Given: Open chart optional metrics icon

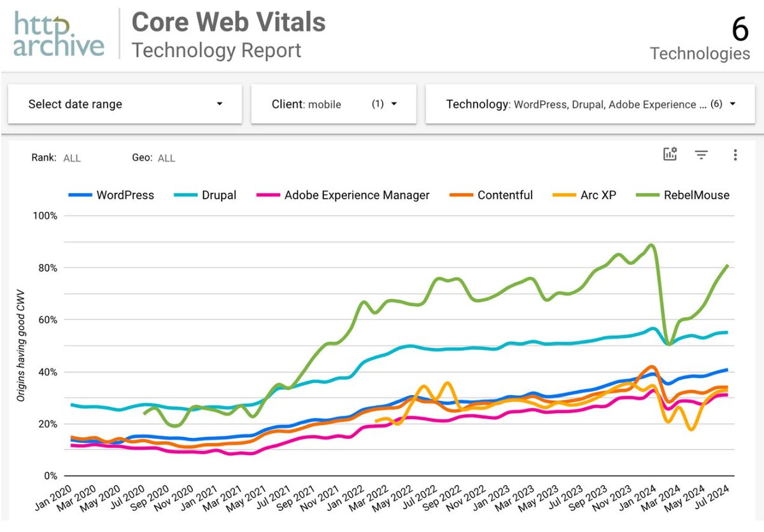Looking at the screenshot, I should (x=670, y=154).
